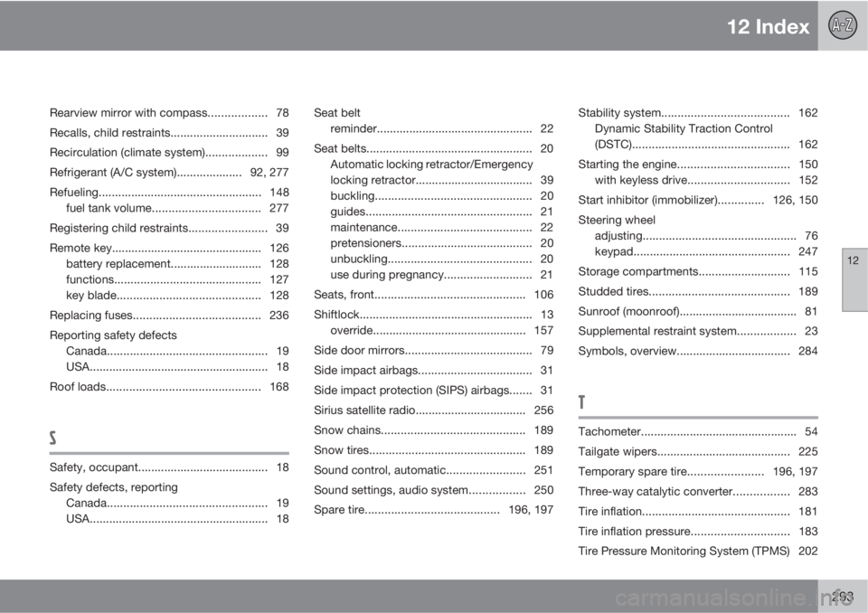This screenshot has width=868, height=613.
Task: Open the 'key blade' sub-entry
Action: [x=177, y=296]
